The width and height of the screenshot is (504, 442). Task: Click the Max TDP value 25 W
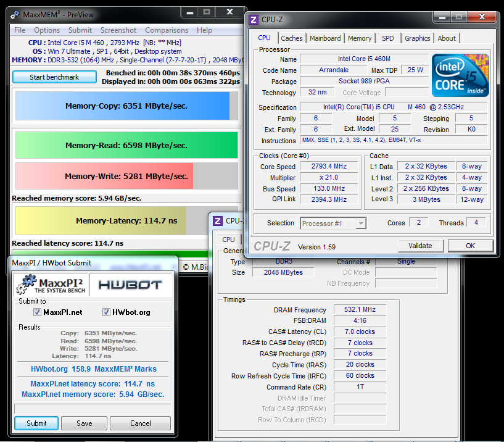click(x=415, y=70)
